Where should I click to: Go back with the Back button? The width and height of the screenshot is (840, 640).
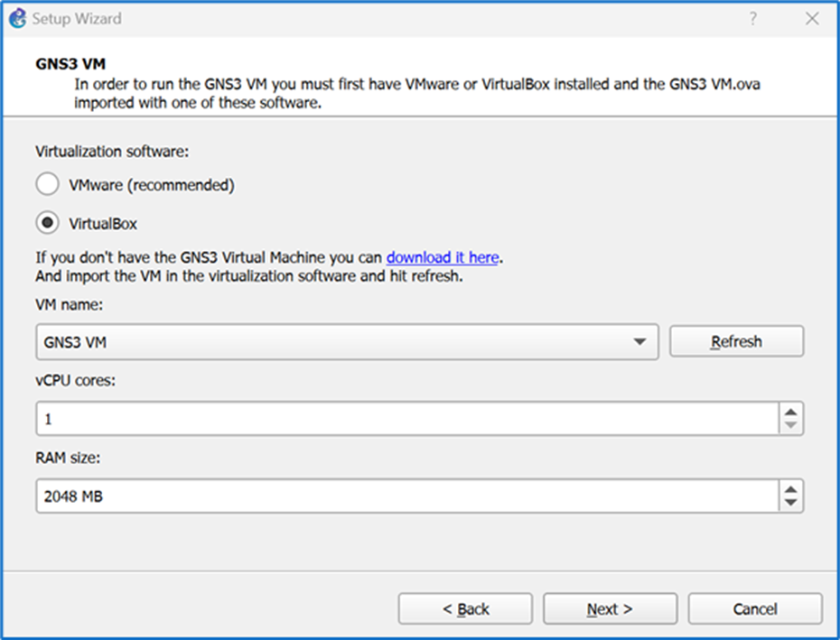465,609
